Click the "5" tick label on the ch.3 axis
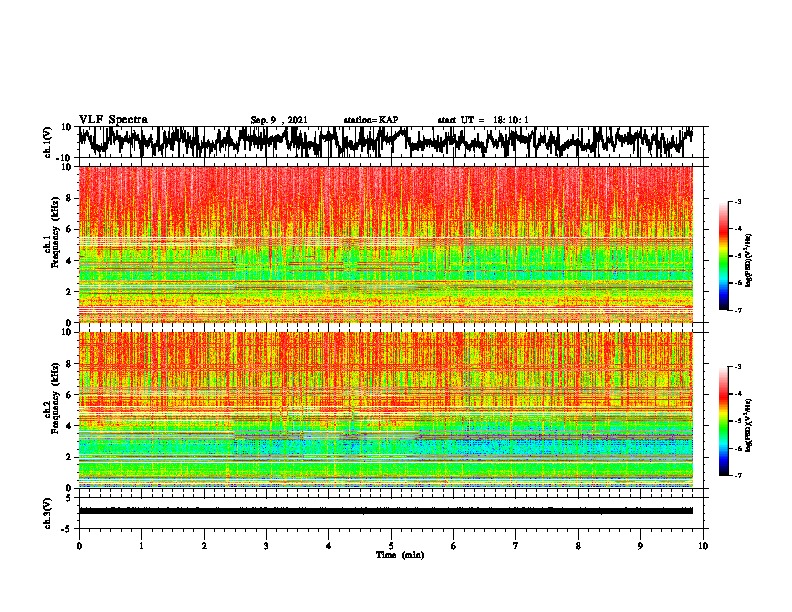 tap(68, 498)
